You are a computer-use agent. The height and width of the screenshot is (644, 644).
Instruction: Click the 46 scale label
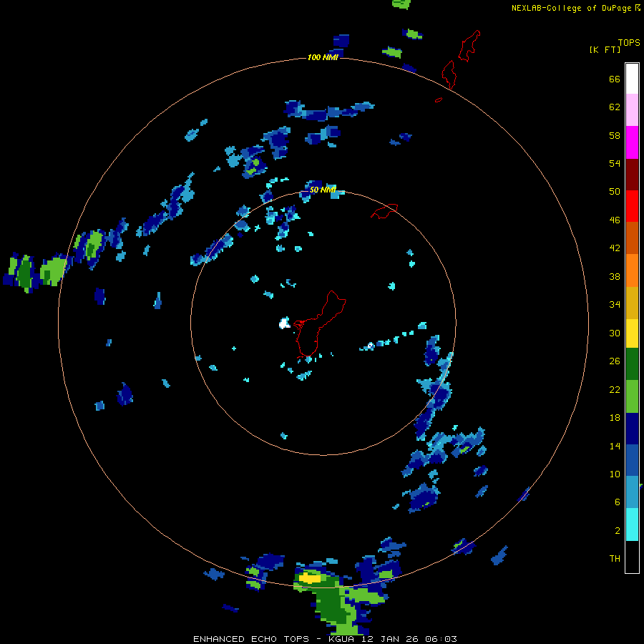[615, 220]
